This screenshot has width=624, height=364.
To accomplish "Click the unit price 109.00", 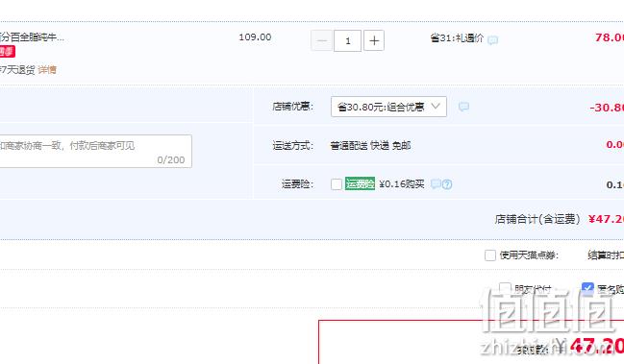I will coord(255,37).
